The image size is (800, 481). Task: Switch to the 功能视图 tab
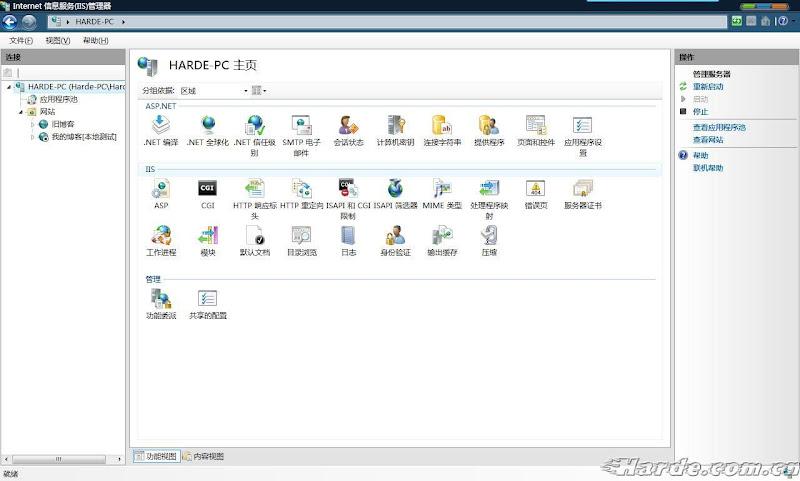[x=157, y=456]
